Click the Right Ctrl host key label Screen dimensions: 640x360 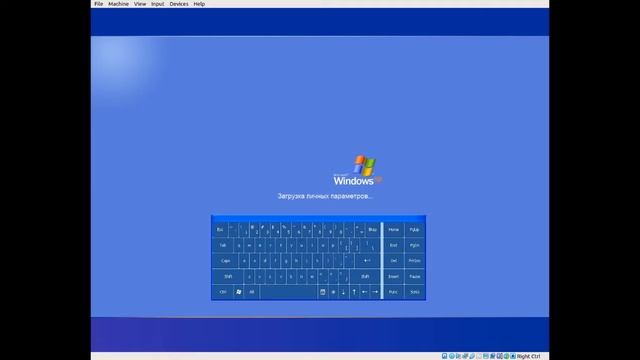tap(529, 356)
